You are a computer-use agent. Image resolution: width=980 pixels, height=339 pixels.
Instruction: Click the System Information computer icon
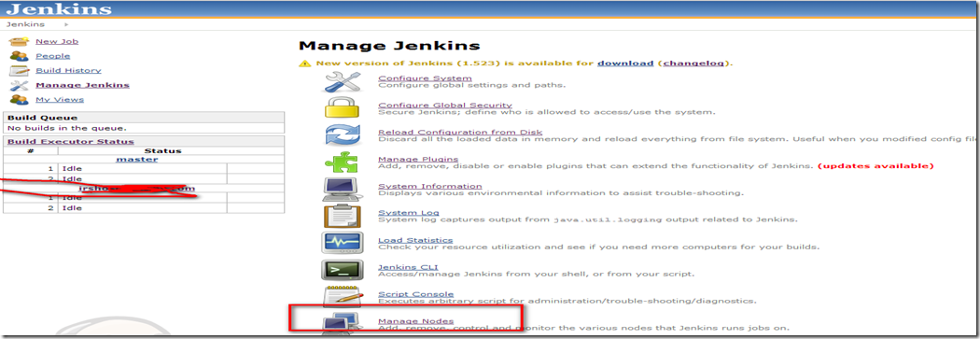[x=341, y=191]
